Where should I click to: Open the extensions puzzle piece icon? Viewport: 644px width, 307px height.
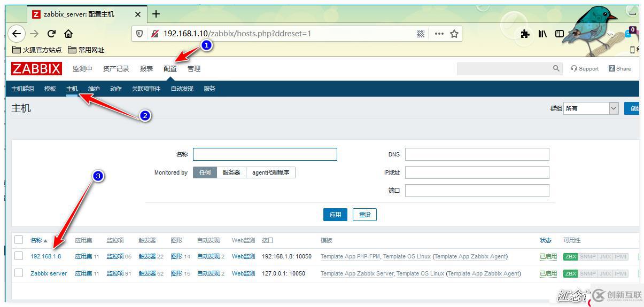[525, 34]
